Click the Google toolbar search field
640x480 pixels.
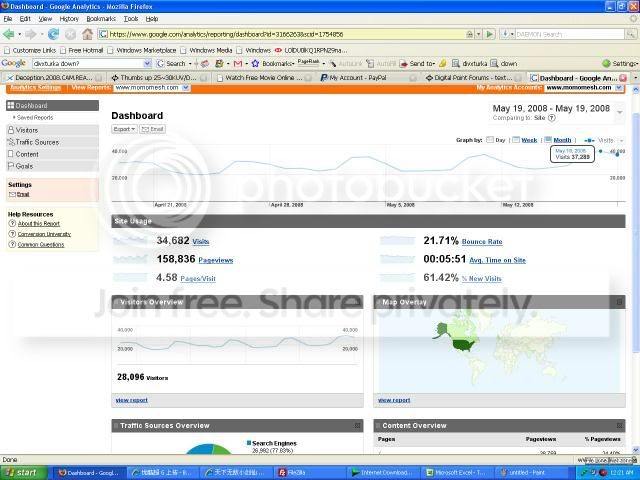(88, 64)
